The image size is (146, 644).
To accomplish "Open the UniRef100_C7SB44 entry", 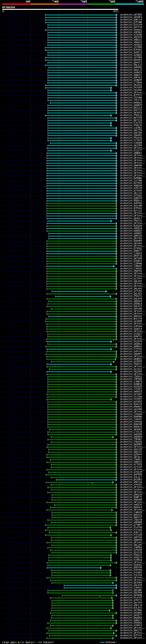I will 131,82.
